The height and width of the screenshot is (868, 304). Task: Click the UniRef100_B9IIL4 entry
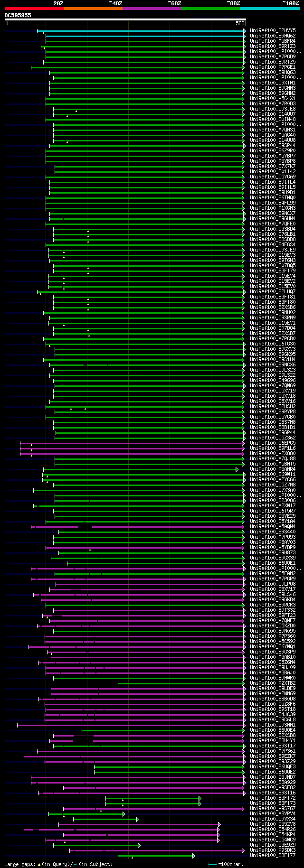pos(273,182)
